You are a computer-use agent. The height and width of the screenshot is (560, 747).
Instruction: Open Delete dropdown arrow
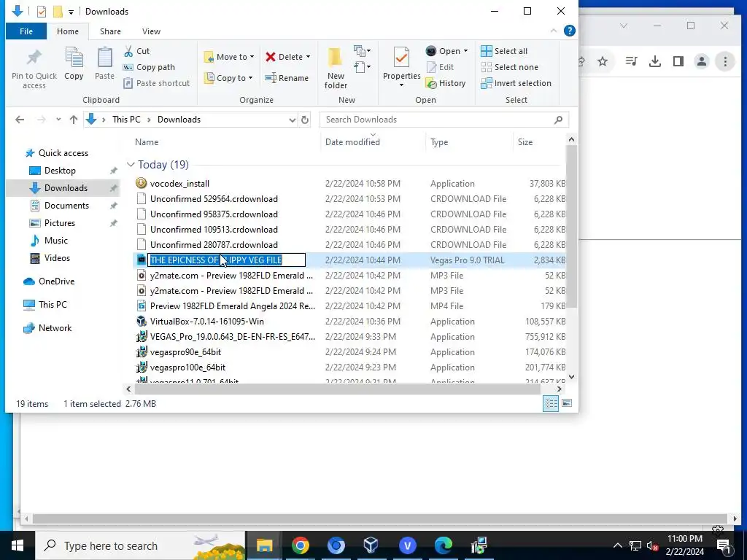point(309,57)
